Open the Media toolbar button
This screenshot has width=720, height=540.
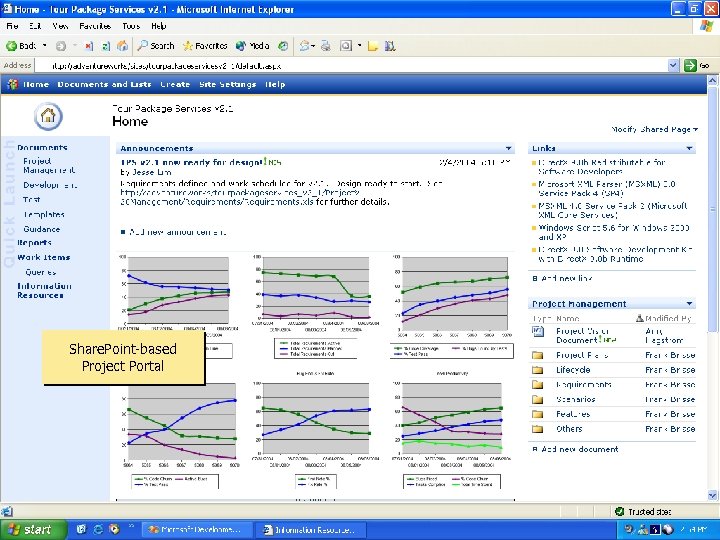coord(253,46)
